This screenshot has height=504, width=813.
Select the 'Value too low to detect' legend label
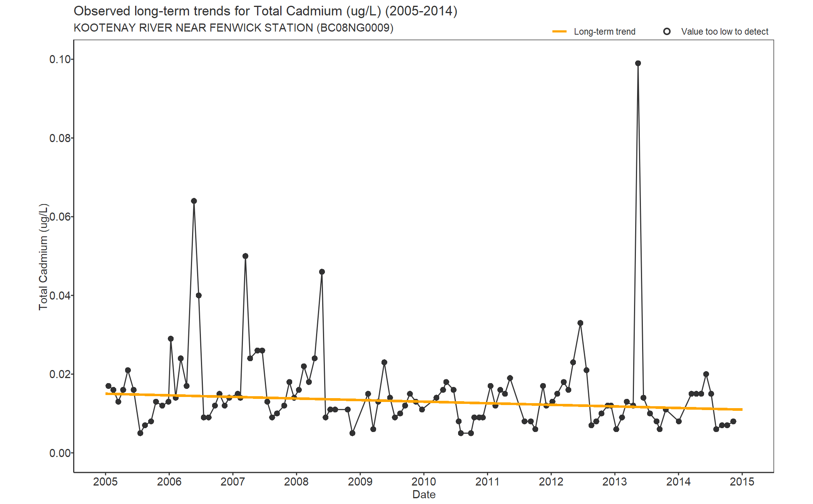point(724,32)
